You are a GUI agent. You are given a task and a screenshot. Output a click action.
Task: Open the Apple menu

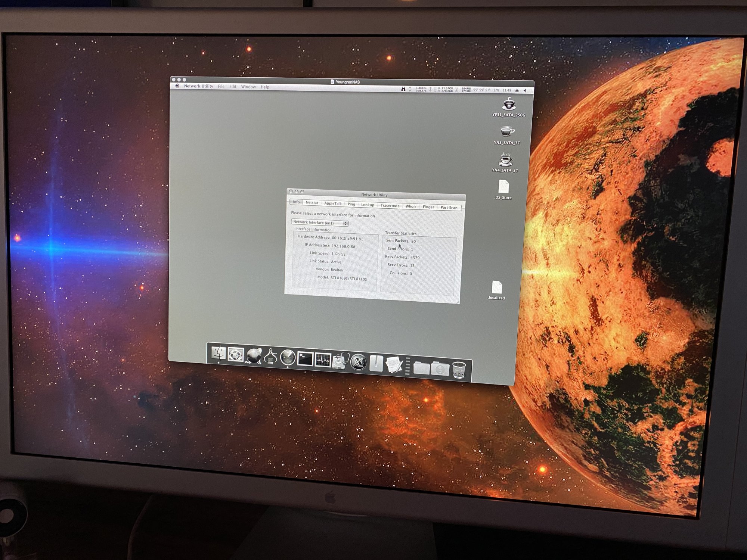177,86
